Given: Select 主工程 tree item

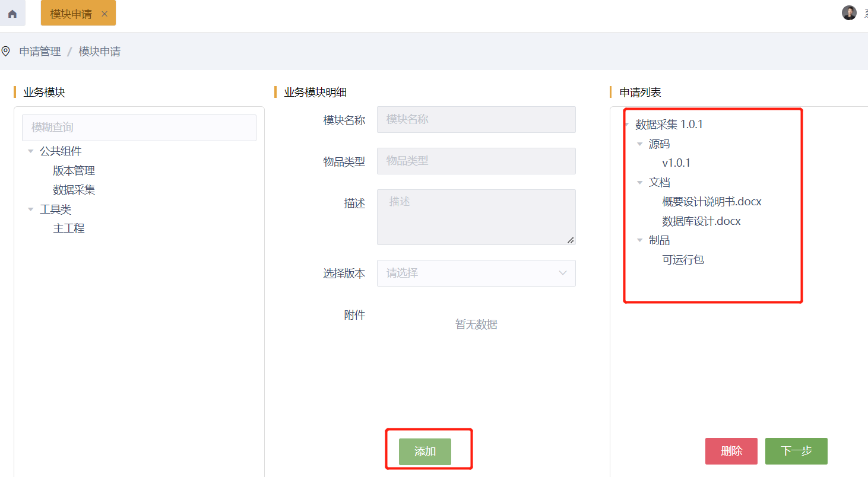Looking at the screenshot, I should click(69, 228).
